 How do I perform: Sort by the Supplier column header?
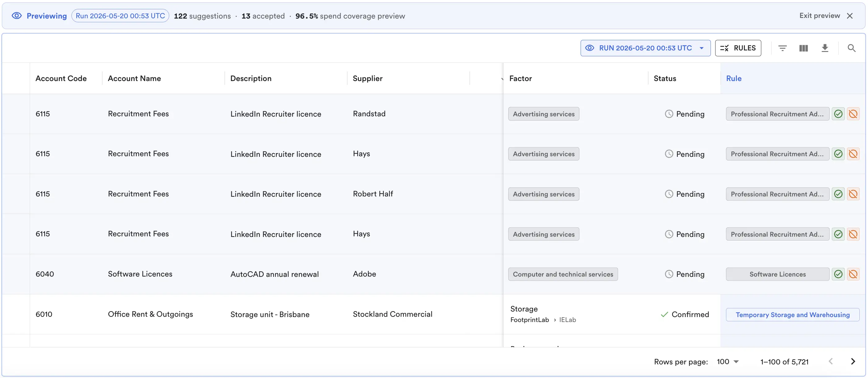[367, 79]
